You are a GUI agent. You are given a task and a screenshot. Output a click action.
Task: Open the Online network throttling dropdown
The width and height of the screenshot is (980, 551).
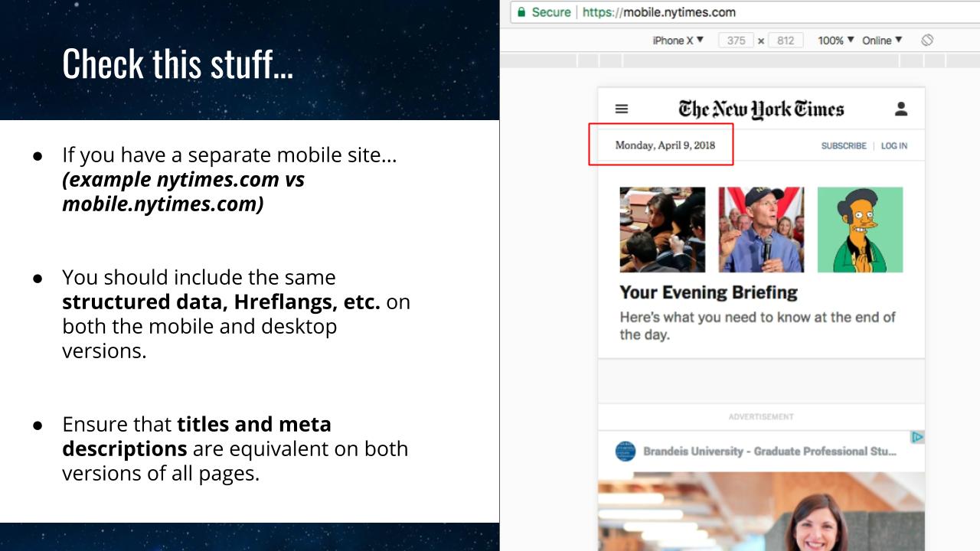click(882, 41)
